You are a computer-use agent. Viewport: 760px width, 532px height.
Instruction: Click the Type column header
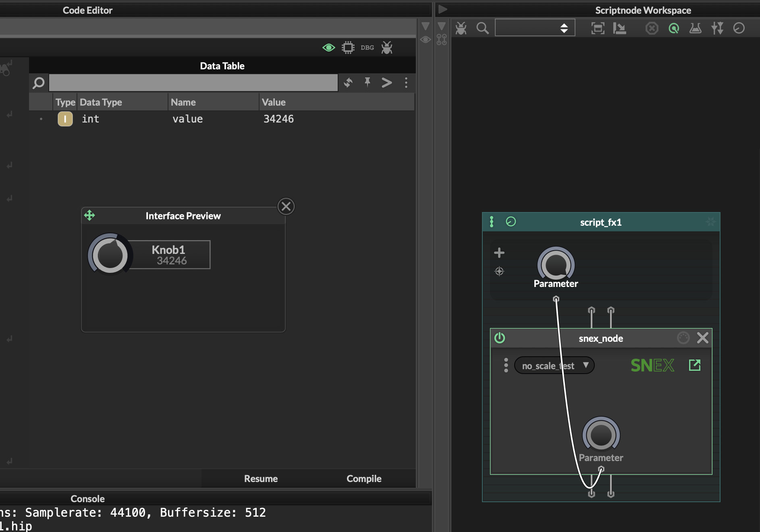[65, 102]
